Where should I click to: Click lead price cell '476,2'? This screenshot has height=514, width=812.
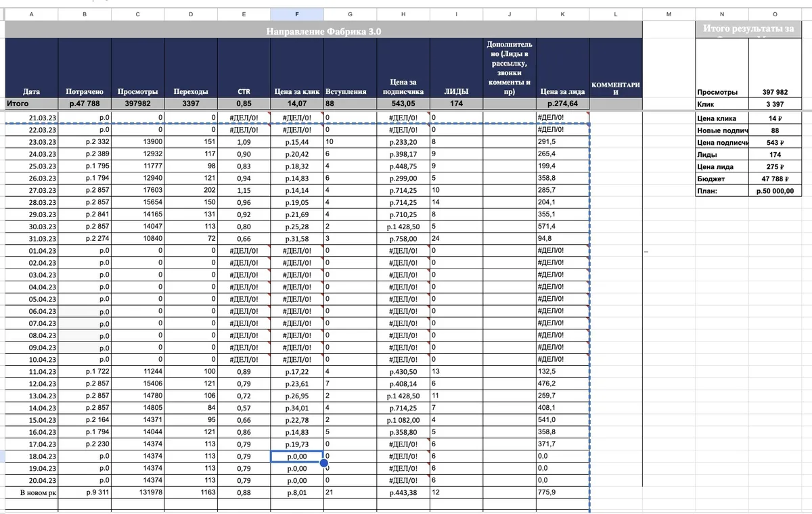(563, 383)
